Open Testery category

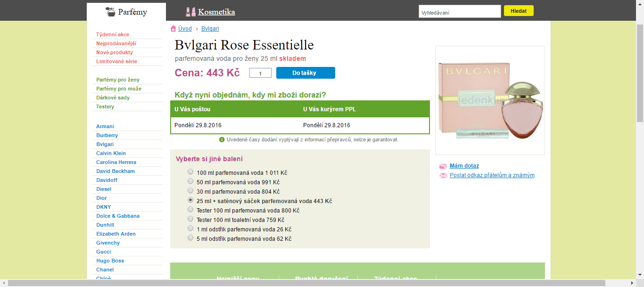click(x=105, y=107)
